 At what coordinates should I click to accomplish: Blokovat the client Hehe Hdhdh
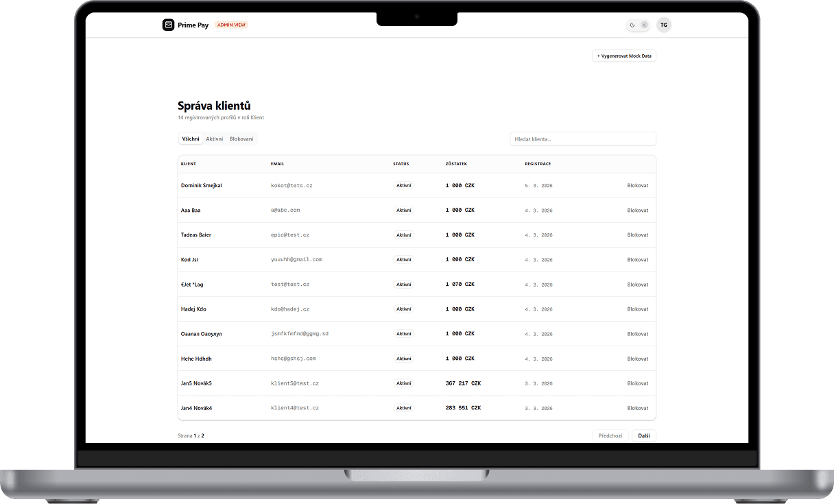click(637, 358)
